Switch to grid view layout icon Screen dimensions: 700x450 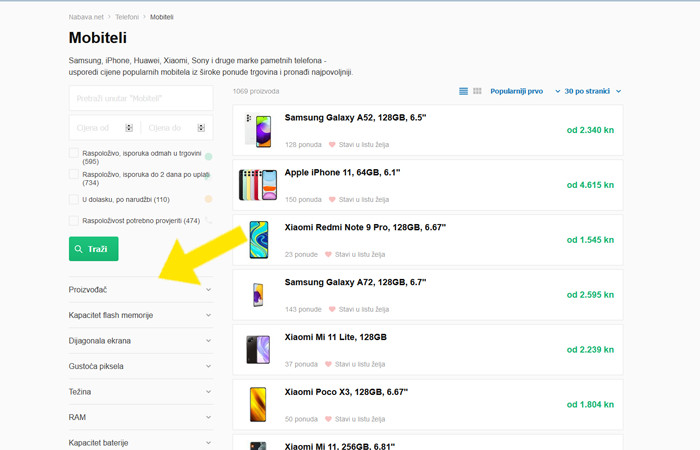[477, 91]
